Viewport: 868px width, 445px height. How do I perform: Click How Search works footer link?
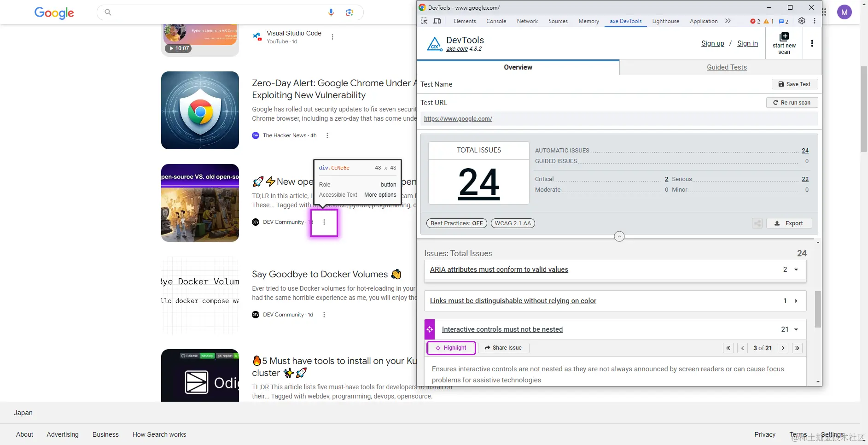[159, 434]
